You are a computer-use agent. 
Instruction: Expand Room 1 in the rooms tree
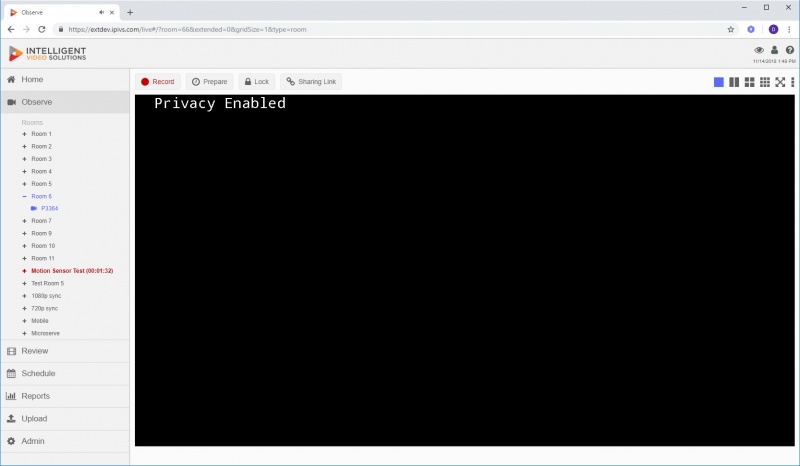tap(24, 134)
